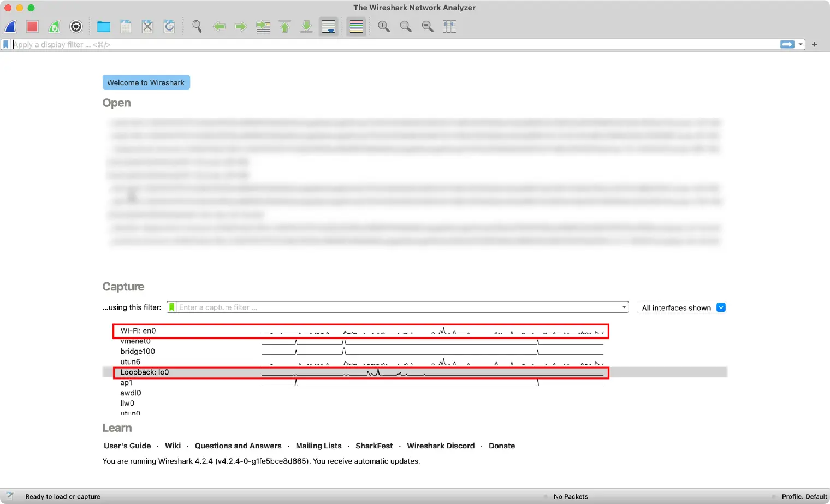Open the Wiki link
This screenshot has height=504, width=830.
coord(173,446)
